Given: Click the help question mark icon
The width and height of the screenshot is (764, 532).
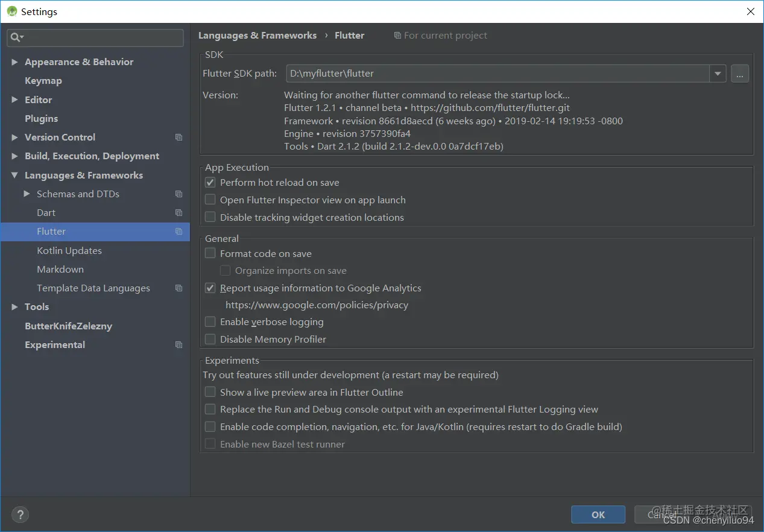Looking at the screenshot, I should (20, 515).
